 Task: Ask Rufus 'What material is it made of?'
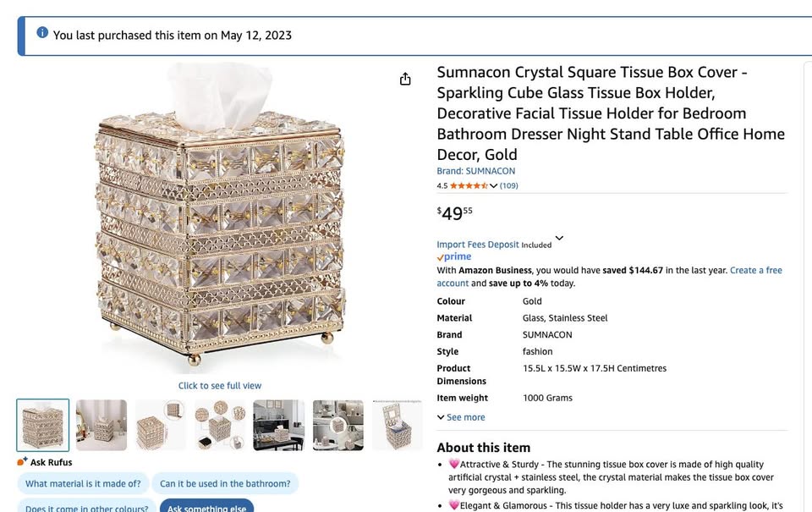pos(83,484)
